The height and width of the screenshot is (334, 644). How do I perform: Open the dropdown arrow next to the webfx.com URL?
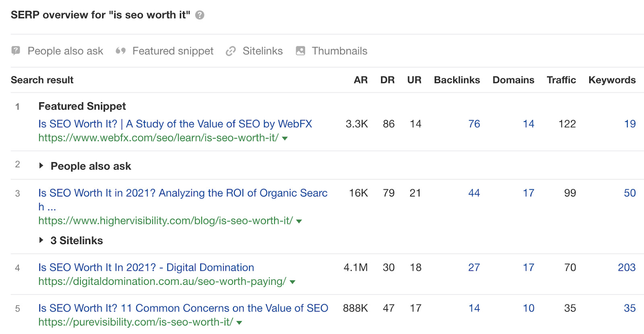point(285,138)
